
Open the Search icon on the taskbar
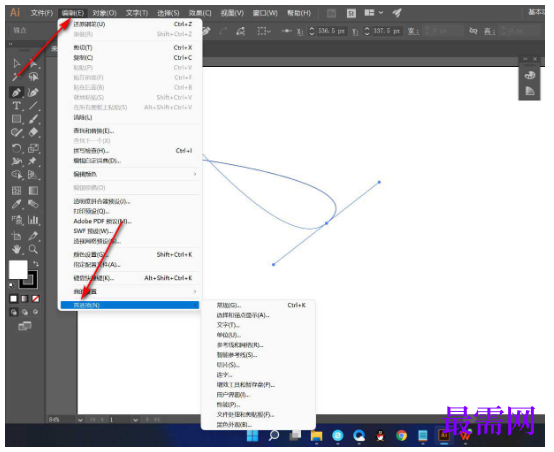(x=274, y=436)
